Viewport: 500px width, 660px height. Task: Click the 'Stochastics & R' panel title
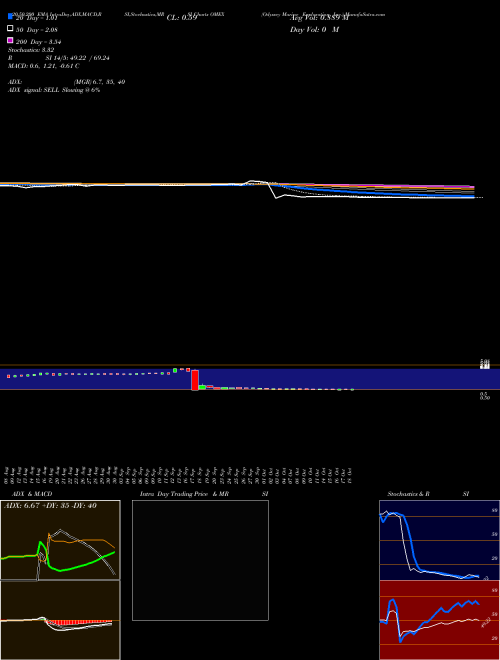tap(408, 494)
